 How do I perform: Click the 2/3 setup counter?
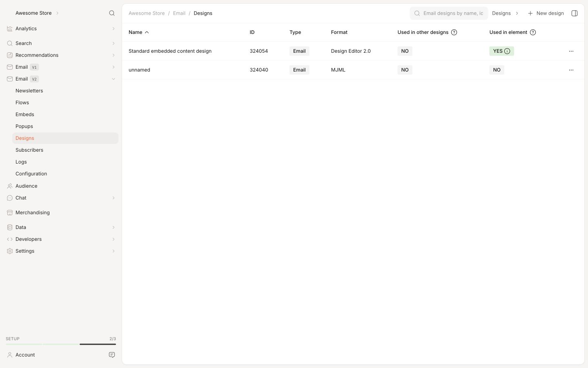click(x=113, y=339)
